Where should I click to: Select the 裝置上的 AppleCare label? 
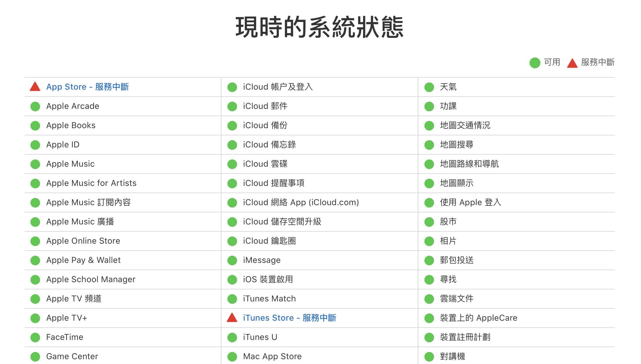tap(479, 318)
